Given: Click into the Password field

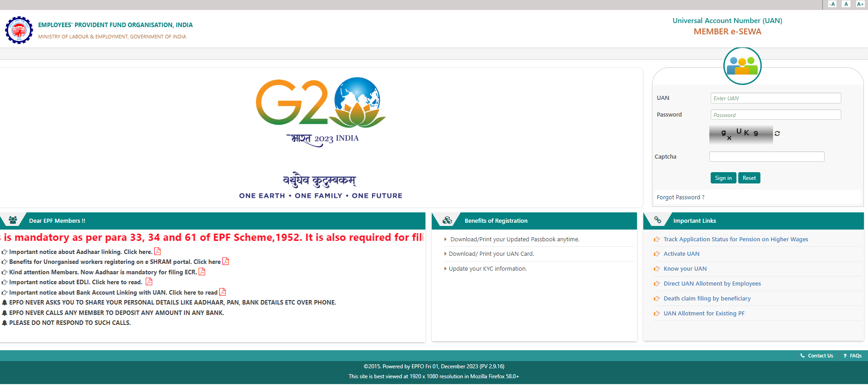Looking at the screenshot, I should [x=776, y=115].
